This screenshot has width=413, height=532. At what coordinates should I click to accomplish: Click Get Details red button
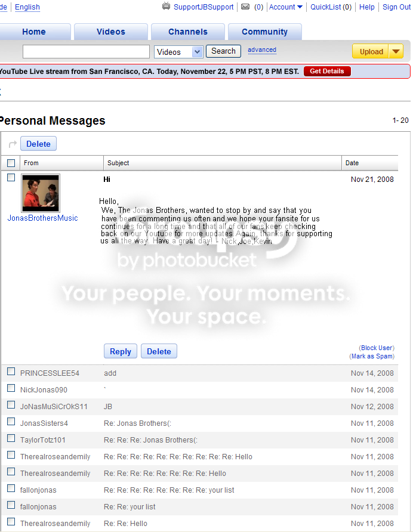[x=326, y=71]
